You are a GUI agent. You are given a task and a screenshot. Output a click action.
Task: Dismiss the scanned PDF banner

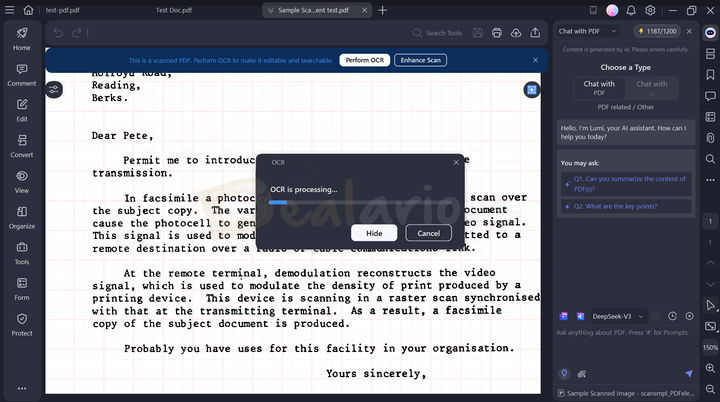[535, 60]
